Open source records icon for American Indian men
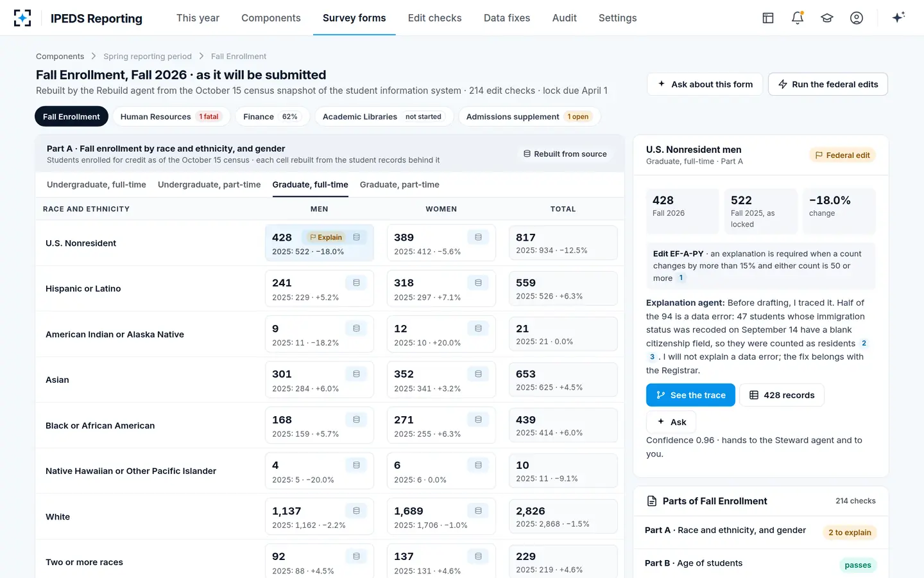This screenshot has height=578, width=924. 356,328
